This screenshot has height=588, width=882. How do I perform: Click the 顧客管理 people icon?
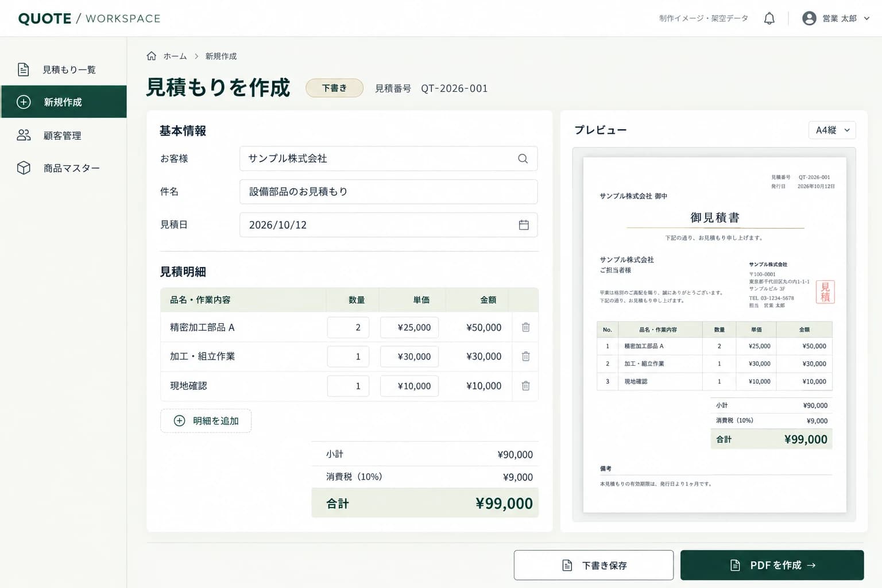(24, 135)
